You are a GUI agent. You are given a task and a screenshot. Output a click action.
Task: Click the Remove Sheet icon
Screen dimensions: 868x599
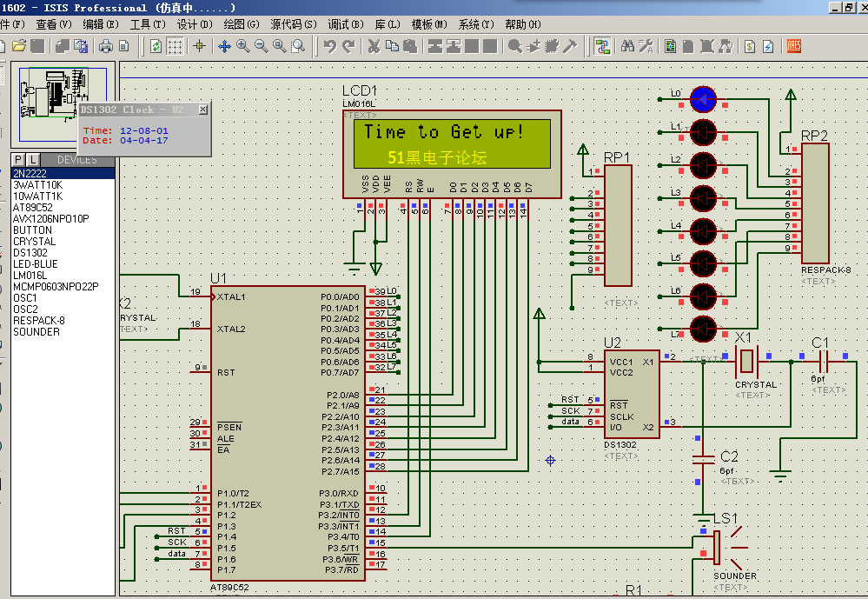coord(707,46)
